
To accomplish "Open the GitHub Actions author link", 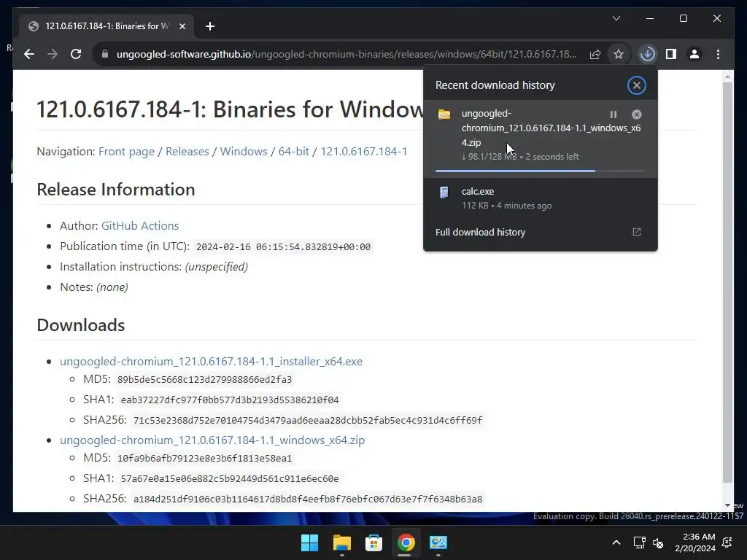I will pos(140,226).
